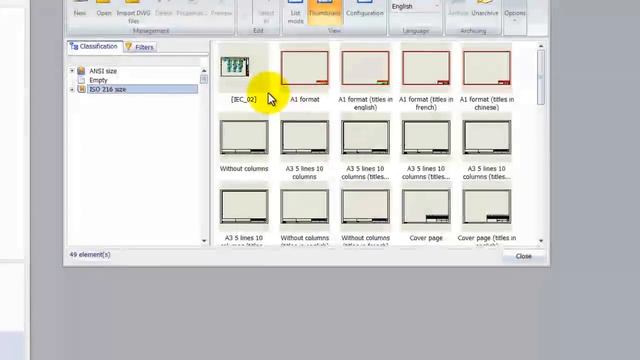Click the Preview ribbon button

pyautogui.click(x=221, y=9)
